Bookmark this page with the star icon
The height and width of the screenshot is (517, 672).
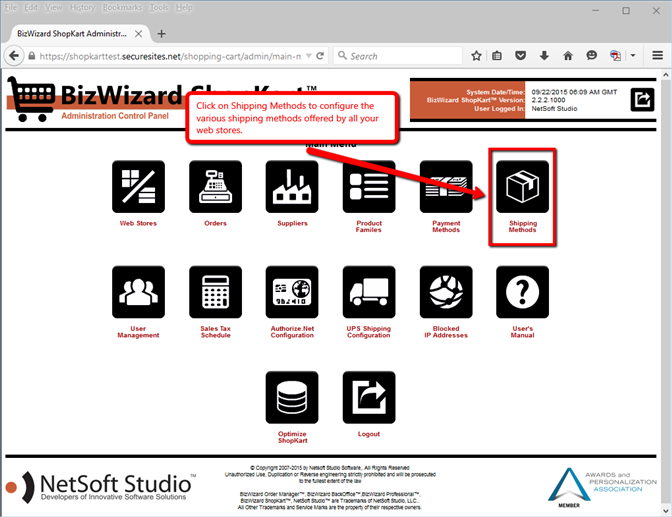[x=476, y=56]
